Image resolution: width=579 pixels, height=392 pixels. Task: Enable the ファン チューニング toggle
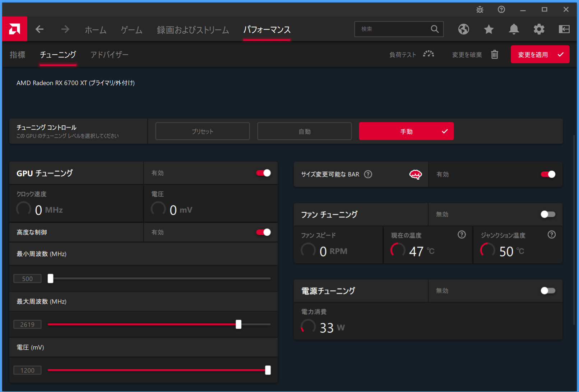point(548,215)
